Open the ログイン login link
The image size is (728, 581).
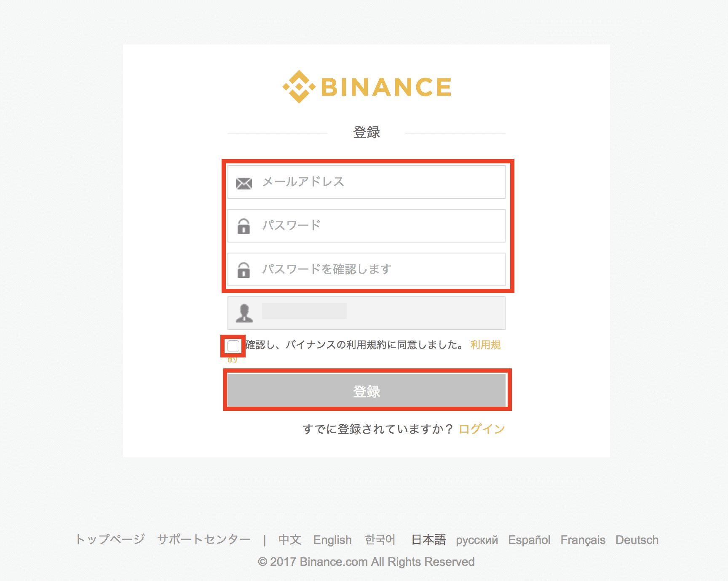click(482, 429)
